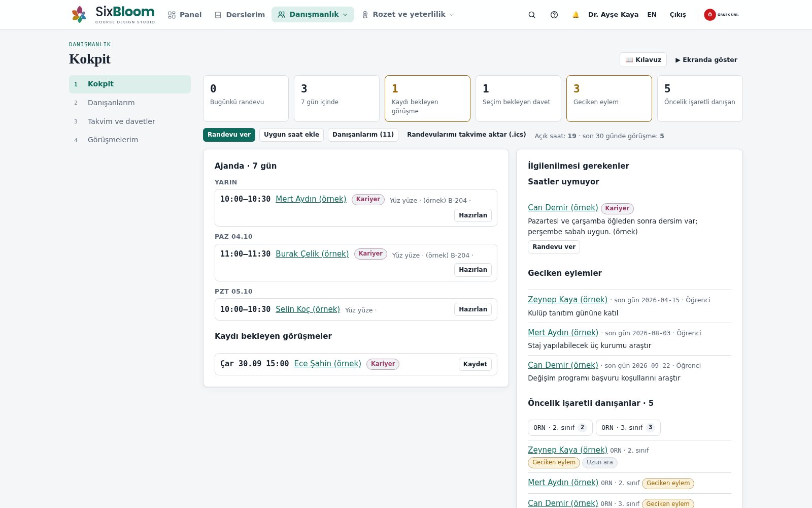Open Seçim bekleyen davet stat card
The image size is (812, 508).
pyautogui.click(x=518, y=99)
